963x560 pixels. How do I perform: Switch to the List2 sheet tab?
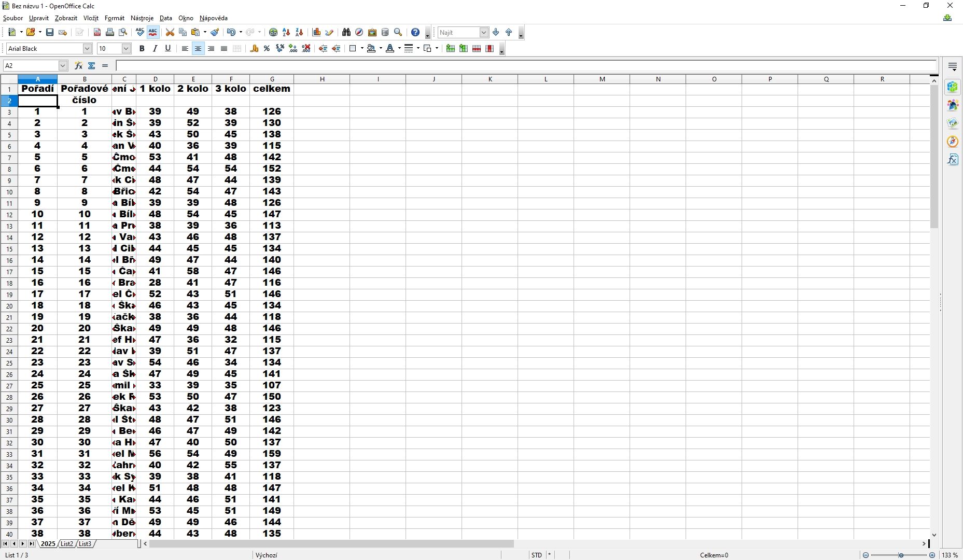tap(66, 543)
